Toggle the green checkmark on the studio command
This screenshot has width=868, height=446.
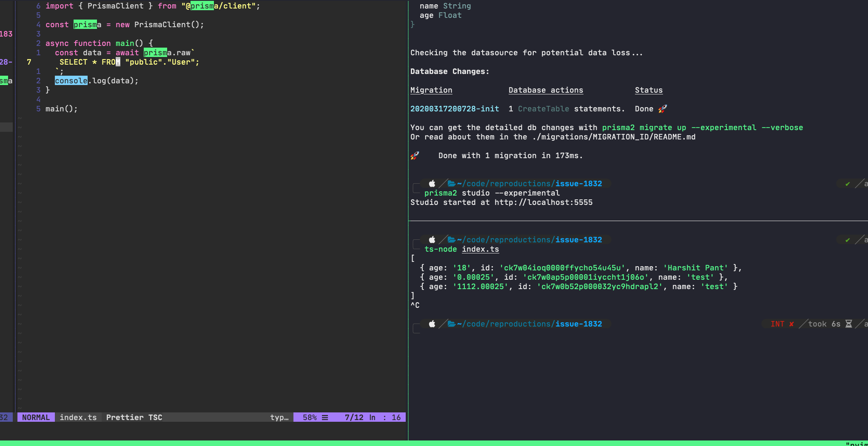click(847, 184)
